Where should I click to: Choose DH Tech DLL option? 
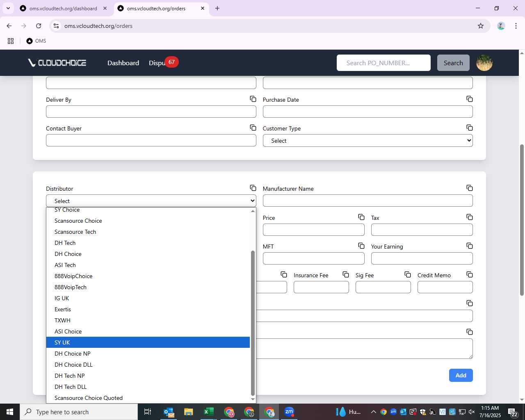(x=148, y=387)
